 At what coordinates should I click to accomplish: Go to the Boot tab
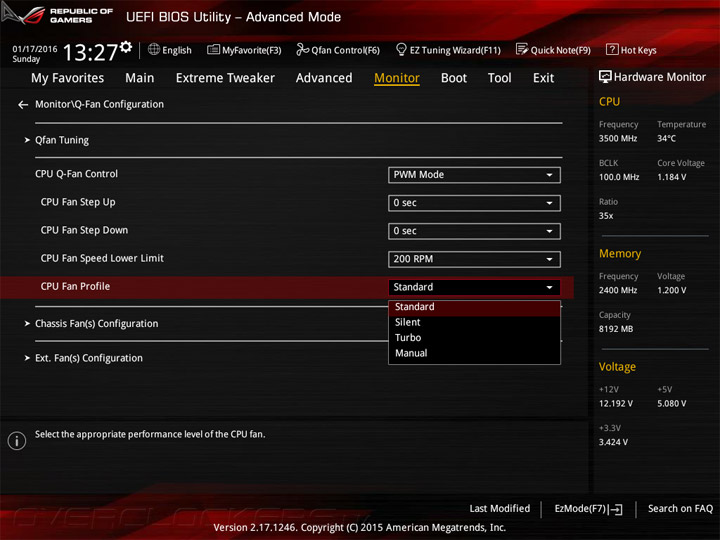click(454, 78)
